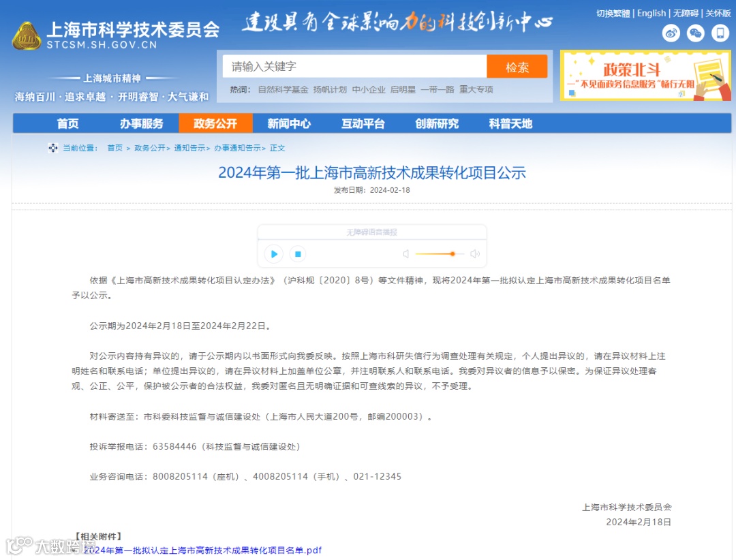The width and height of the screenshot is (736, 560).
Task: Open the 互动平台 navigation tab
Action: click(363, 123)
